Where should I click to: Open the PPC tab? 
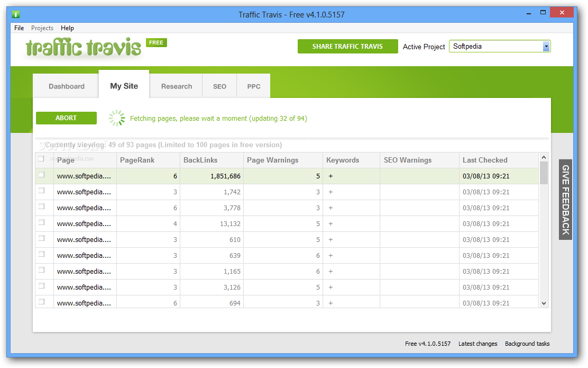click(x=254, y=86)
